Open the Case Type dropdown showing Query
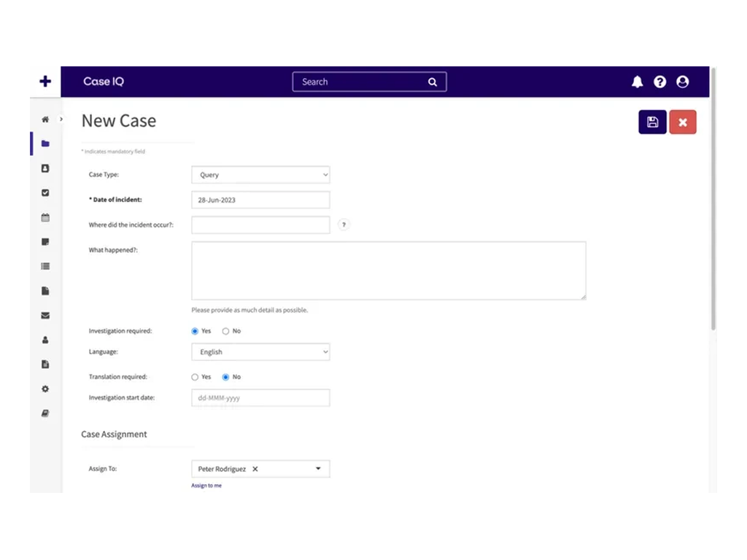 pos(260,175)
